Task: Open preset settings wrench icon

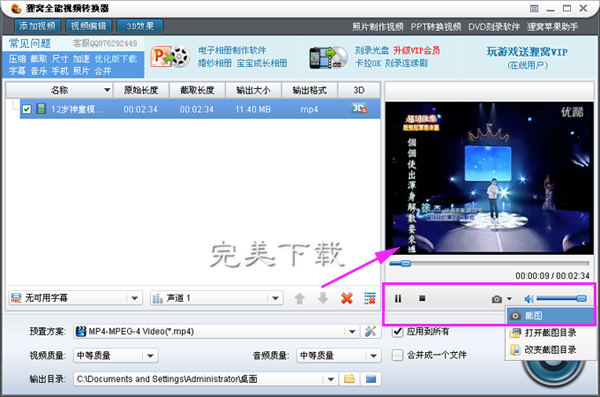Action: (370, 331)
